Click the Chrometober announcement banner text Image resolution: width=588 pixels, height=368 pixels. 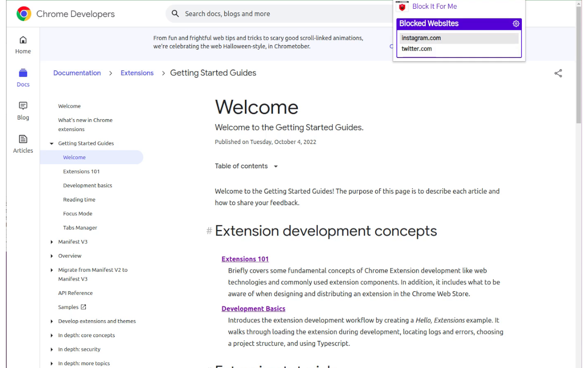coord(258,42)
